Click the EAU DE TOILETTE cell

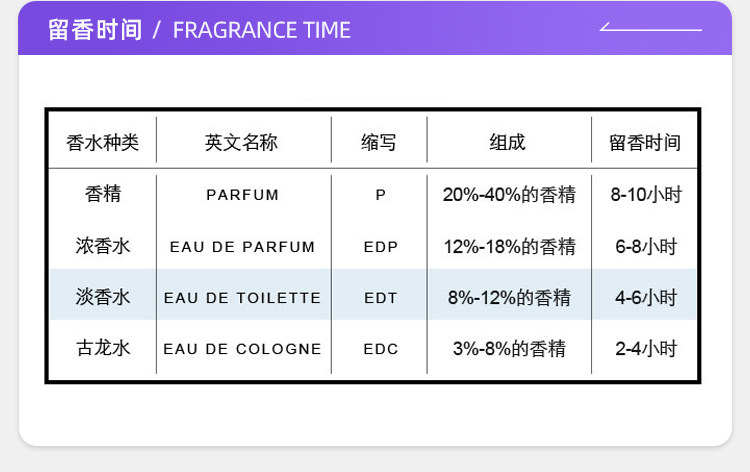click(x=242, y=298)
